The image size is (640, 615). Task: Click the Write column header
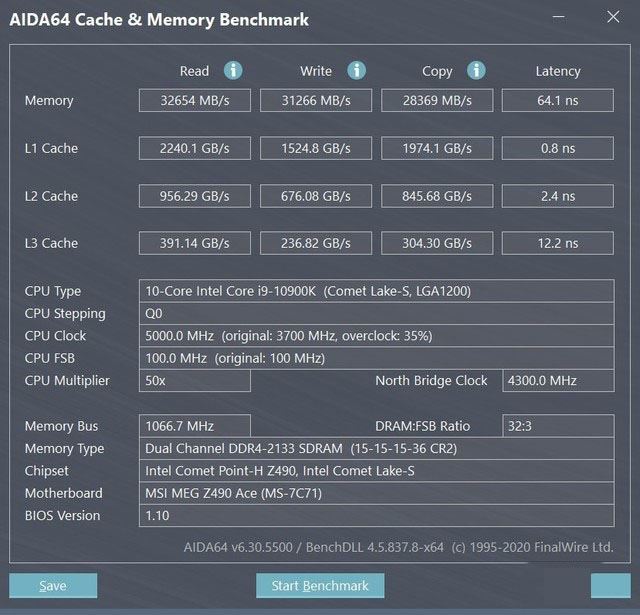click(x=316, y=71)
